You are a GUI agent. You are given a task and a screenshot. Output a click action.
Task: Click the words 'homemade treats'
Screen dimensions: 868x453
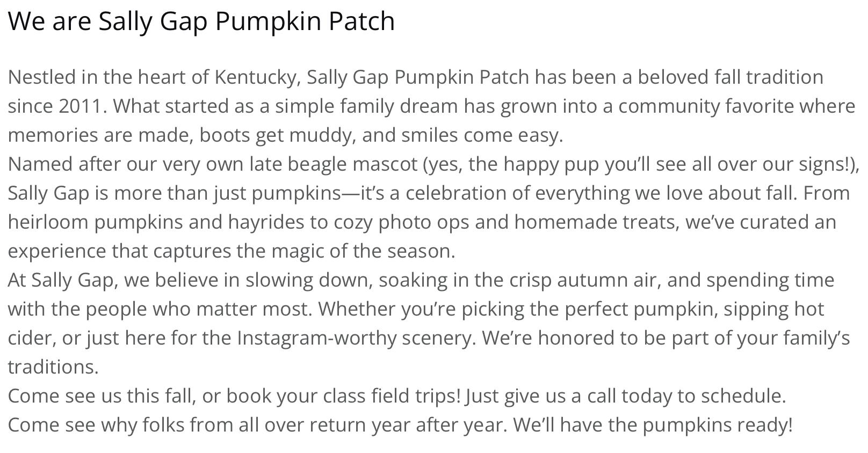[594, 222]
